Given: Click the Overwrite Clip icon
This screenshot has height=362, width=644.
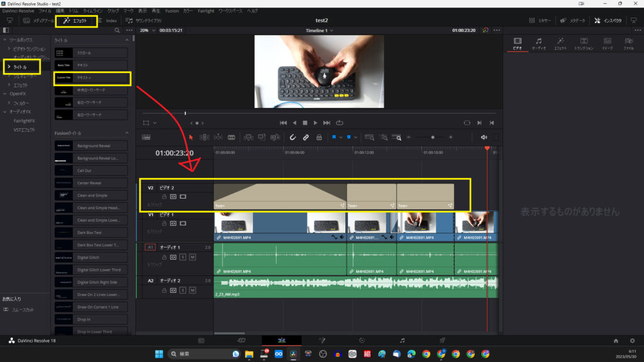Looking at the screenshot, I should (262, 138).
